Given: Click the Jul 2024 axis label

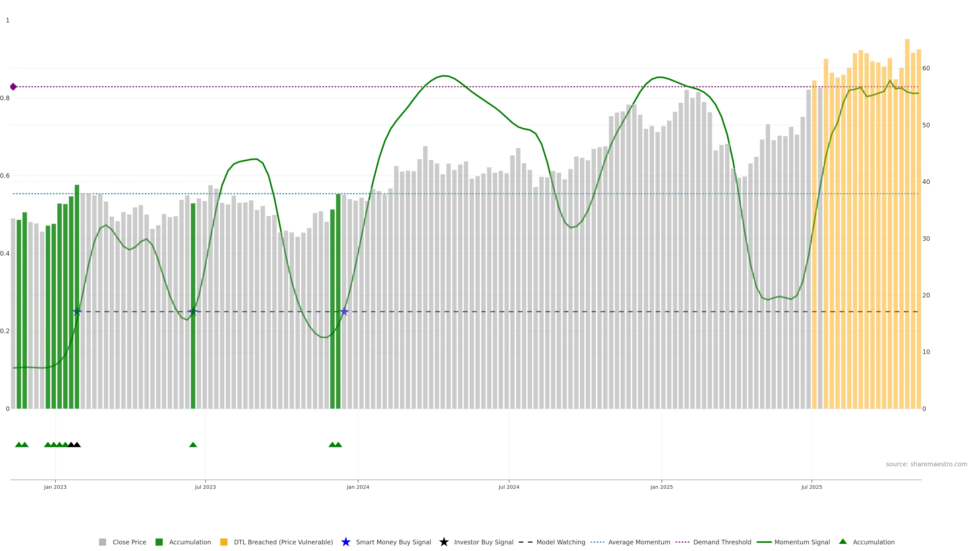Looking at the screenshot, I should tap(509, 487).
